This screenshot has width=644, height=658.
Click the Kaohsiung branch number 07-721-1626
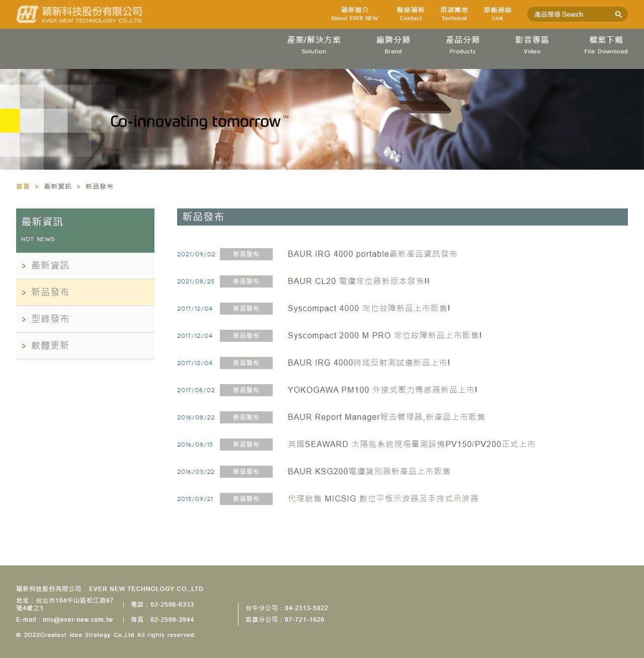click(x=304, y=620)
